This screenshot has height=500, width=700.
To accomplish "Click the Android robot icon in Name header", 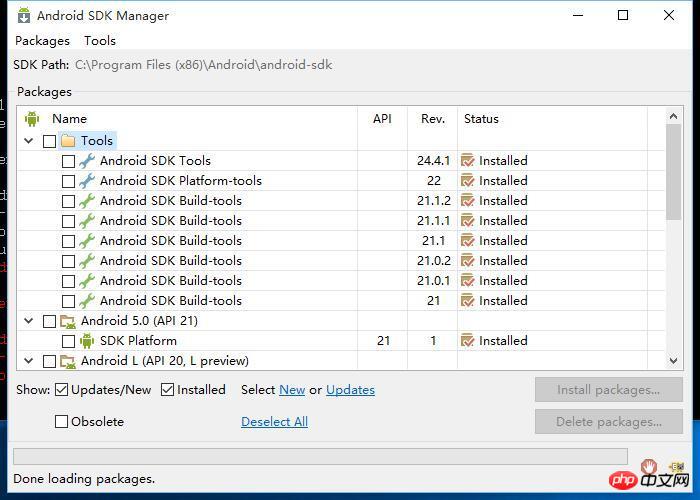I will click(x=31, y=119).
